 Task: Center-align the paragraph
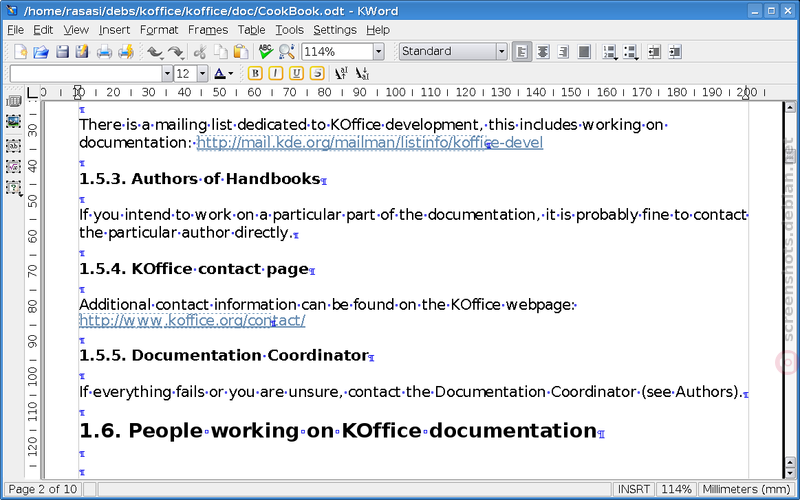[543, 52]
